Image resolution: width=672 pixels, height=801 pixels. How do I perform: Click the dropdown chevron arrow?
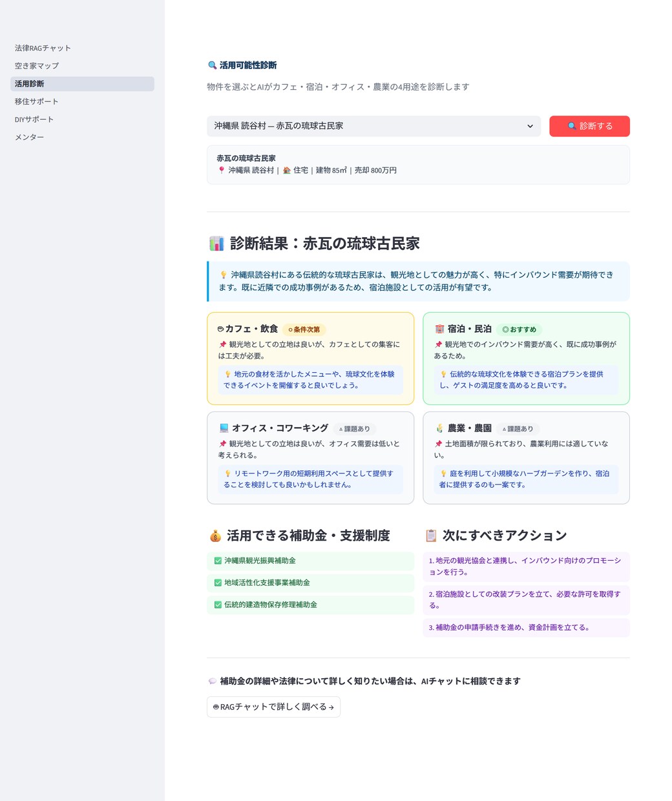pos(530,126)
